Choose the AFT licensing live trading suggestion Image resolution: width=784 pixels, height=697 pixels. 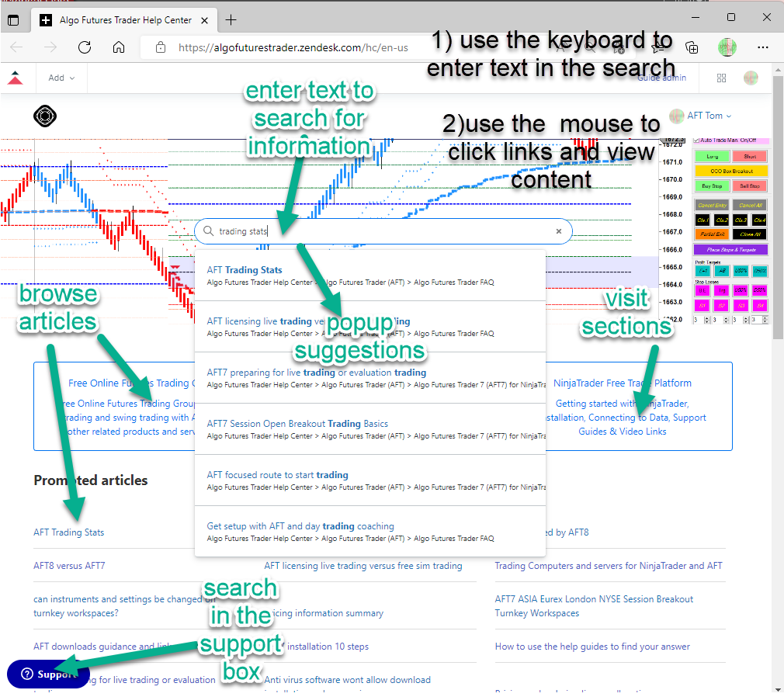tap(370, 327)
